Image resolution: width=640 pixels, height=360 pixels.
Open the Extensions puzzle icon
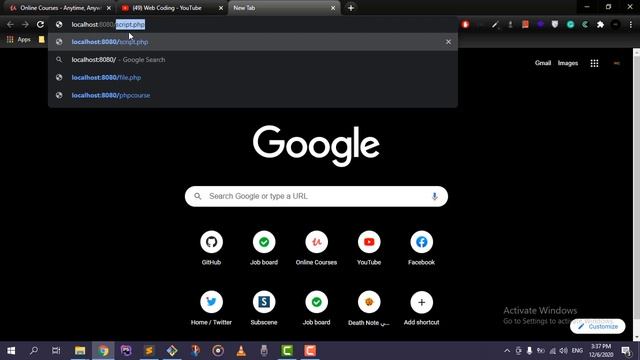point(600,24)
